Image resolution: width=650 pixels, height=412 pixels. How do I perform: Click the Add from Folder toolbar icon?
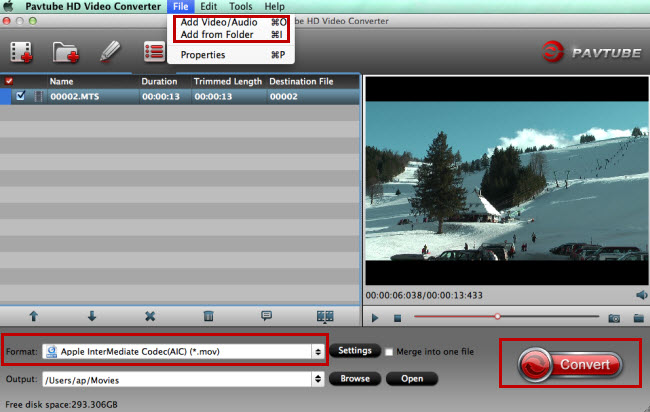tap(65, 52)
